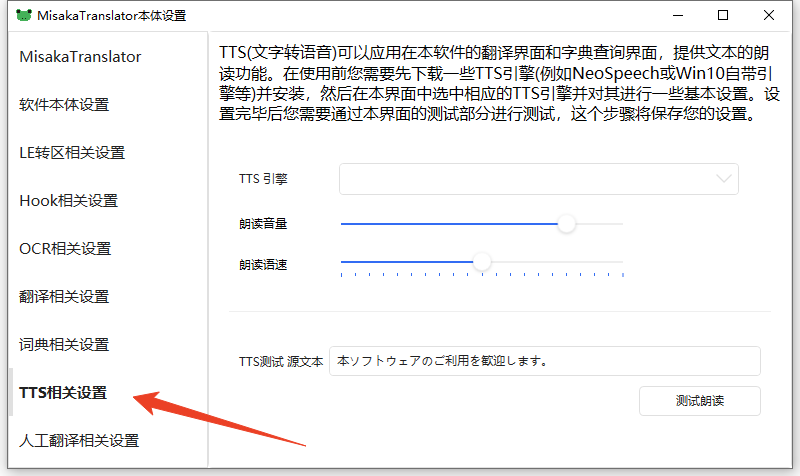Click the 朗读音量 slider handle
The width and height of the screenshot is (800, 476).
pos(566,224)
